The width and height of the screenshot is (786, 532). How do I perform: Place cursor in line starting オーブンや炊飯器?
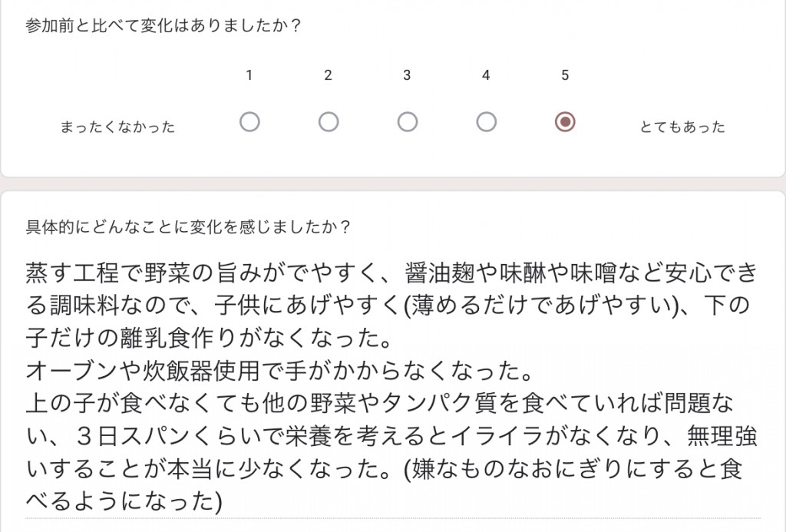pos(279,371)
